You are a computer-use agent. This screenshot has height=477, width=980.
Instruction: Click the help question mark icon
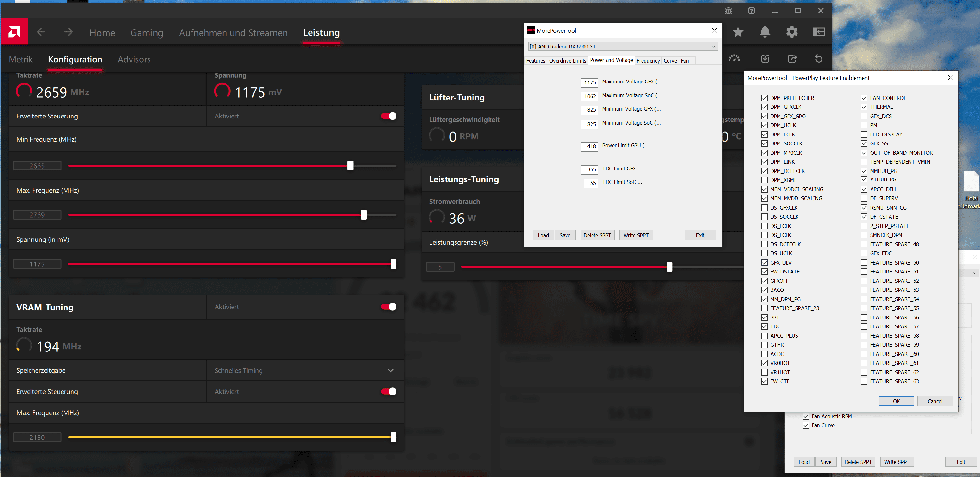(x=751, y=11)
